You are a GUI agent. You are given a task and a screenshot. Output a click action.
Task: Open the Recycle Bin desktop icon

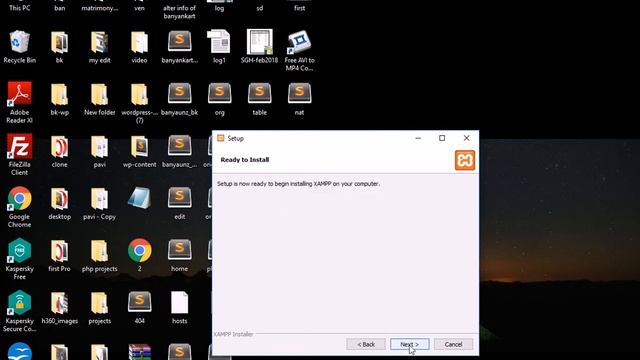(19, 42)
